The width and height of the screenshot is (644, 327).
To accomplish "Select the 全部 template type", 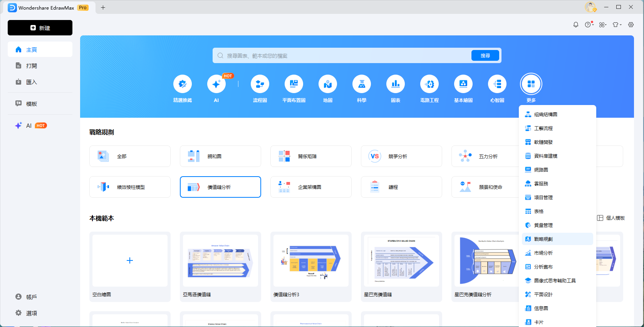I will pyautogui.click(x=130, y=156).
